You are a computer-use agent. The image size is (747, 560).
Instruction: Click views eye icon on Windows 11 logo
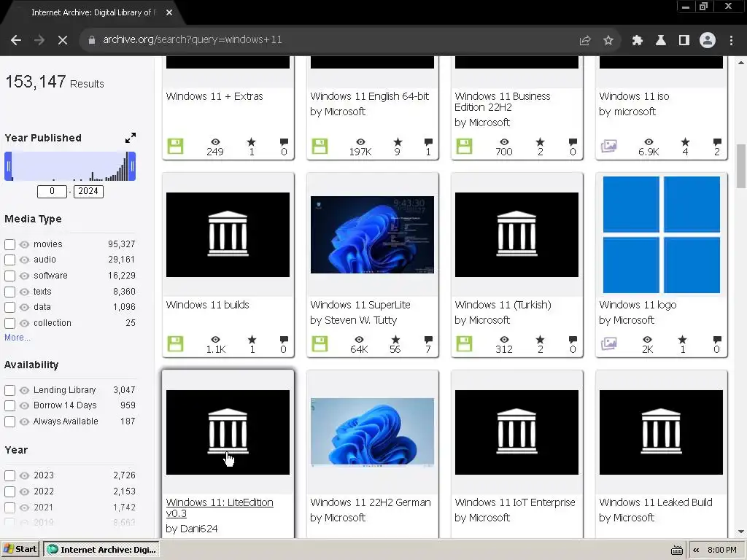coord(647,340)
